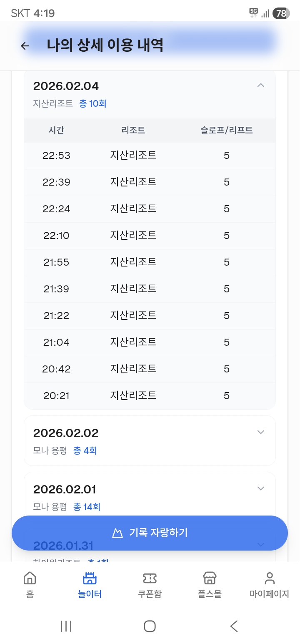Open the 놀이터 playground tab icon
Screen dimensions: 300x644
click(x=90, y=579)
